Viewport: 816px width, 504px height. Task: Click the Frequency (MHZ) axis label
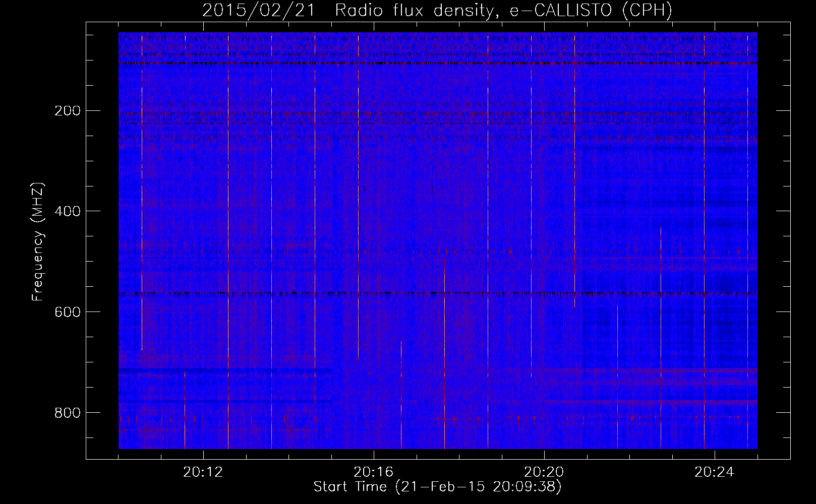tap(38, 242)
